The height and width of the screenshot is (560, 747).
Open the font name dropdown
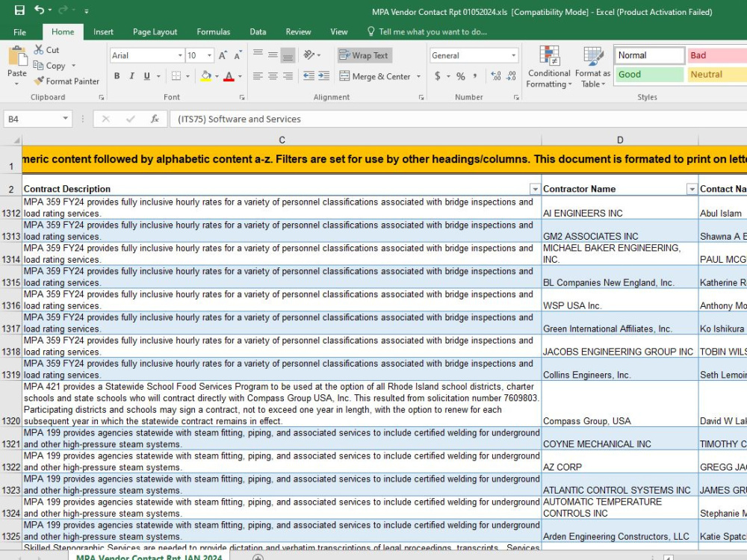(180, 56)
